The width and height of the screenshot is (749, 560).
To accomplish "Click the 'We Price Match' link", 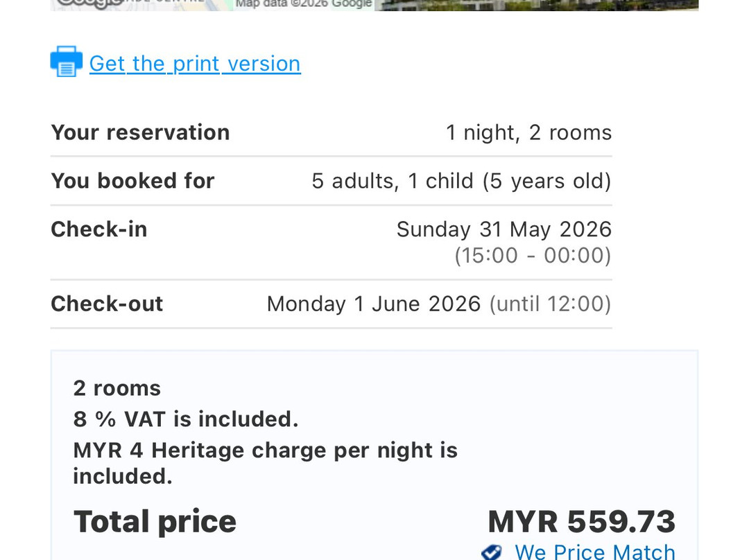I will [x=595, y=552].
